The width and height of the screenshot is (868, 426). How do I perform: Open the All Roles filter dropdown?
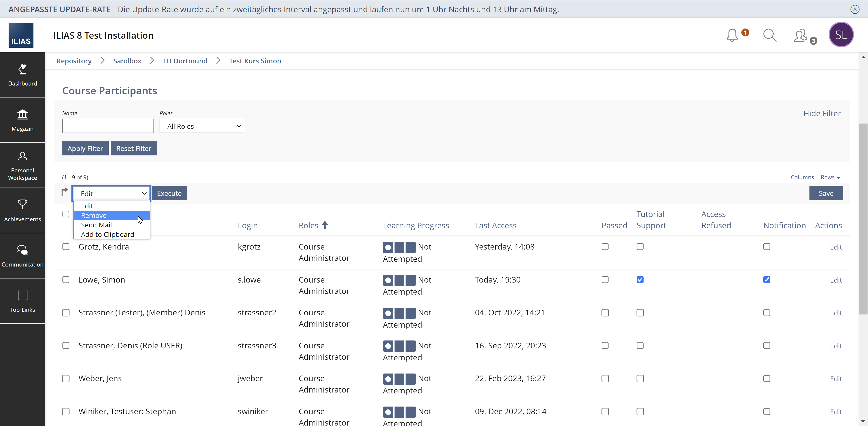pos(201,126)
